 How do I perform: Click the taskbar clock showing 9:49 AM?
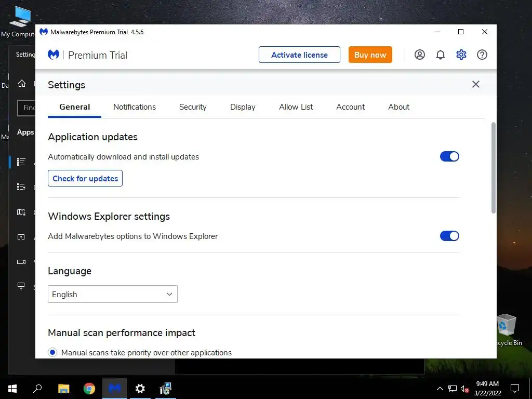pos(487,389)
